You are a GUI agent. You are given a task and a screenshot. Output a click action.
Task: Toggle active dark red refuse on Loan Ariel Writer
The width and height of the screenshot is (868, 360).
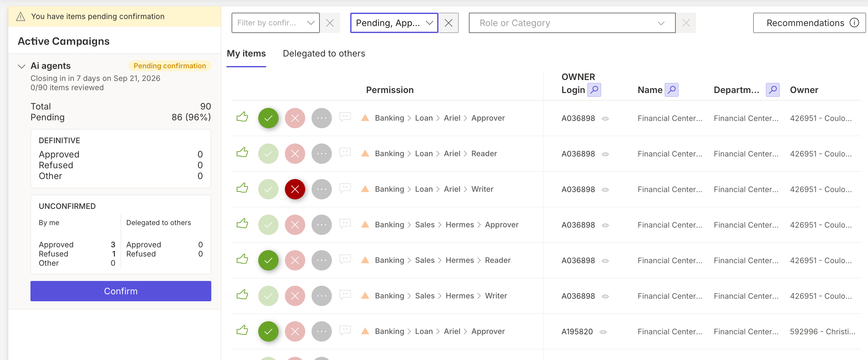[x=295, y=189]
